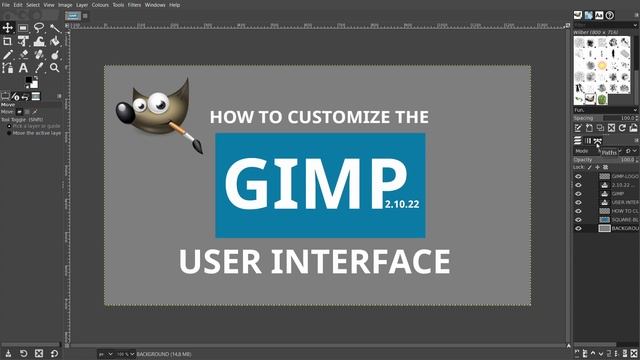This screenshot has width=640, height=360.
Task: Hide the HOW TO CU layer
Action: [x=578, y=211]
